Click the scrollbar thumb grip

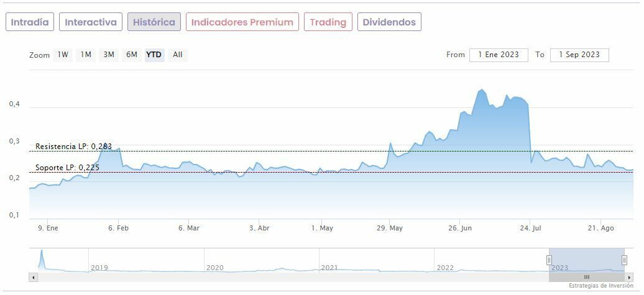(x=586, y=277)
